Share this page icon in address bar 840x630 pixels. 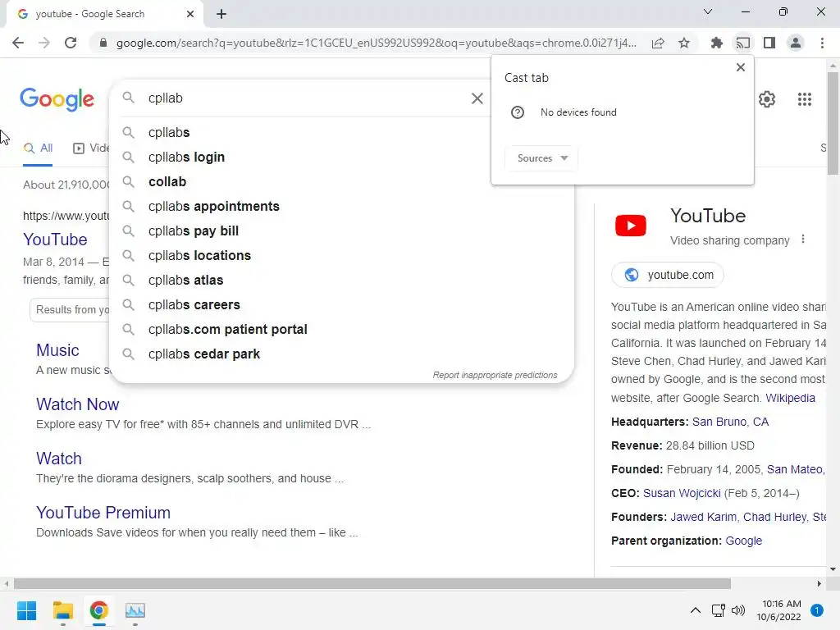coord(658,43)
